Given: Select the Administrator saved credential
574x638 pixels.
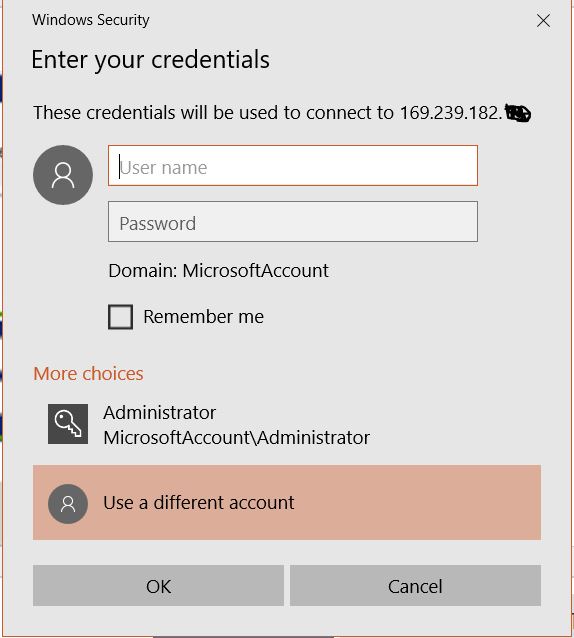Looking at the screenshot, I should (287, 424).
